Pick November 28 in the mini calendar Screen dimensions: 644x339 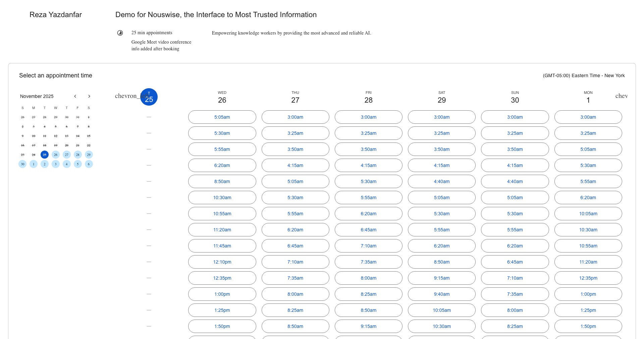click(78, 155)
